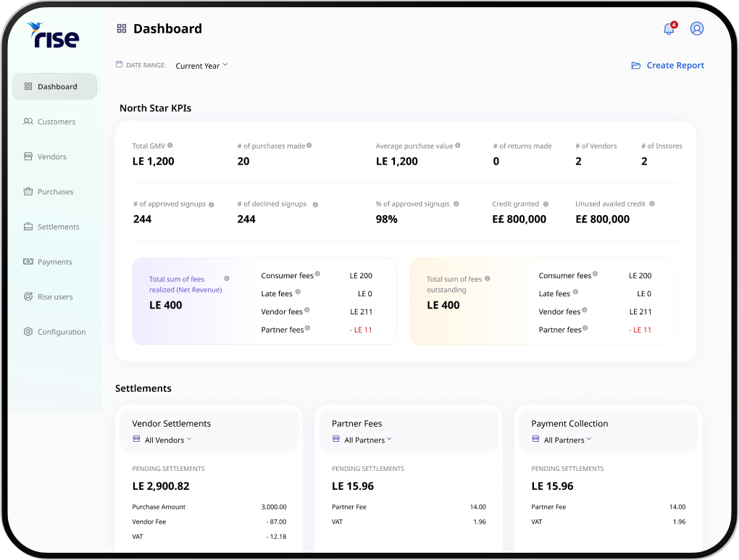Click the calendar icon beside Date Range
739x560 pixels.
tap(120, 64)
